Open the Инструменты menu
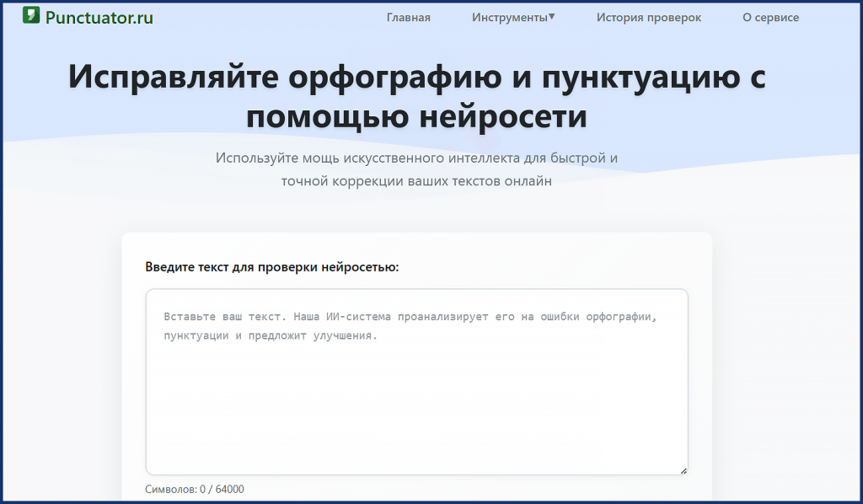The image size is (863, 504). 510,18
